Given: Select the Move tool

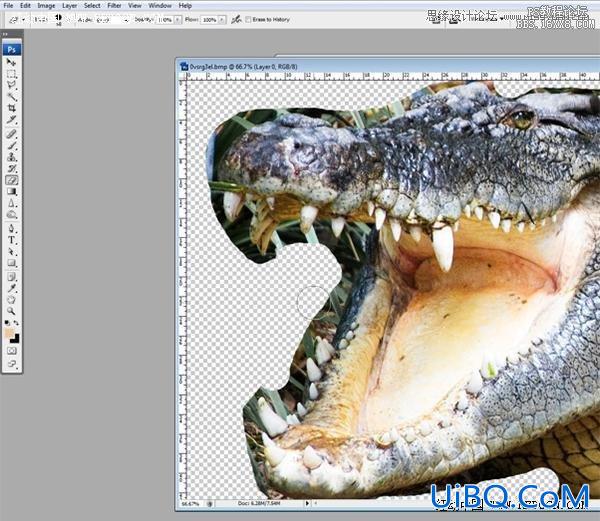Looking at the screenshot, I should pos(11,62).
